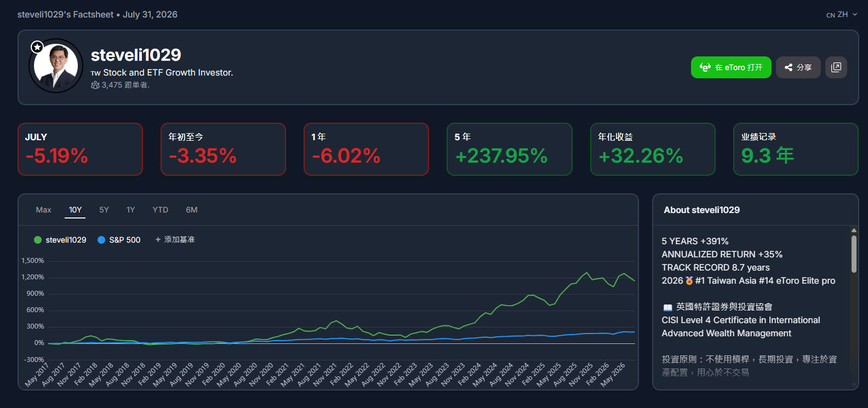Click the 900% y-axis label
868x408 pixels.
pyautogui.click(x=36, y=294)
